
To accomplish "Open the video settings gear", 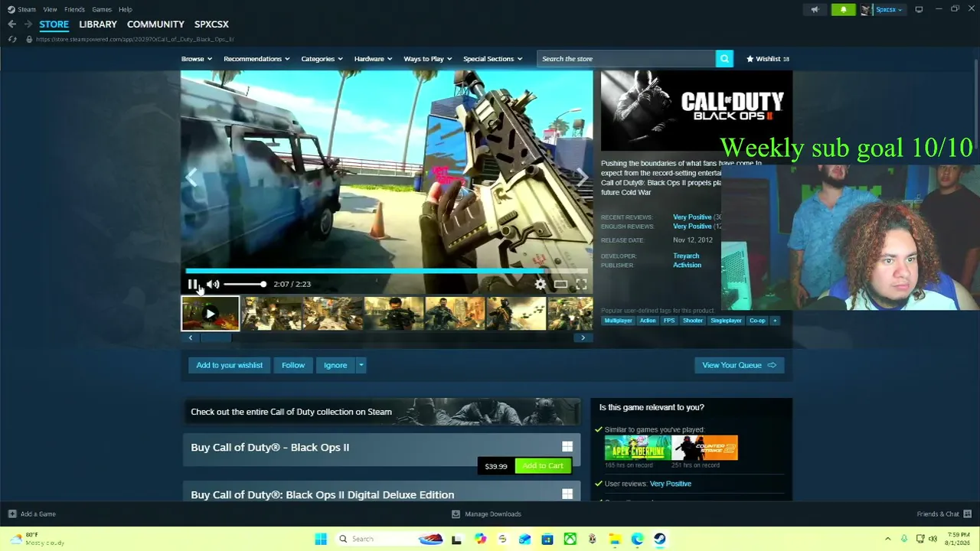I will [x=541, y=285].
